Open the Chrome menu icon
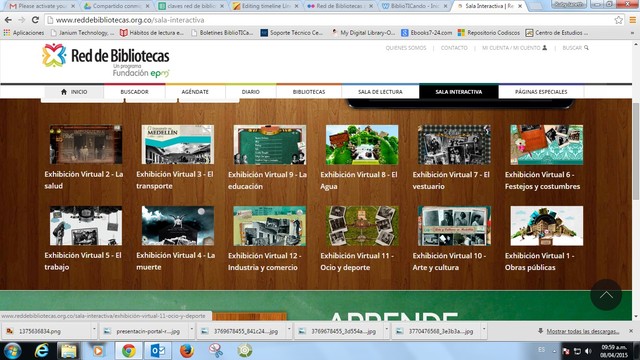 tap(633, 20)
